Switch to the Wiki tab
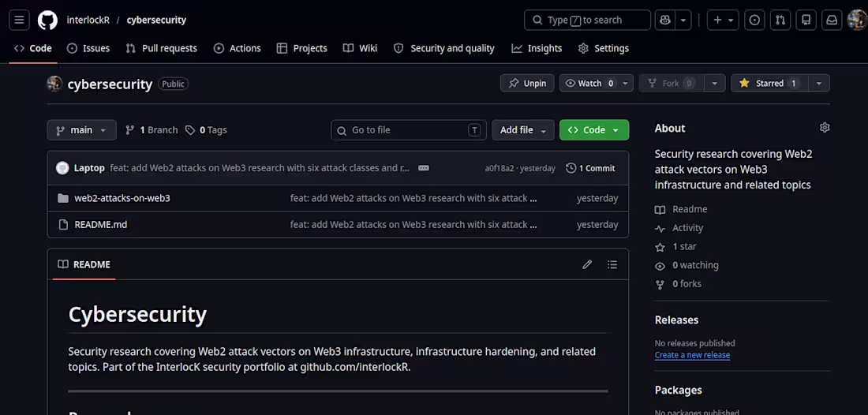The height and width of the screenshot is (415, 868). tap(361, 48)
